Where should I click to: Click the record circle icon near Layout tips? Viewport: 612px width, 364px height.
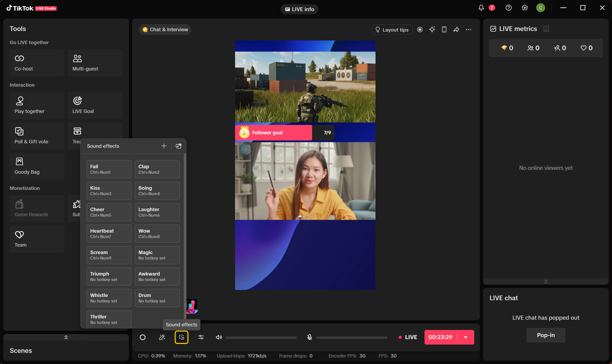[x=420, y=30]
